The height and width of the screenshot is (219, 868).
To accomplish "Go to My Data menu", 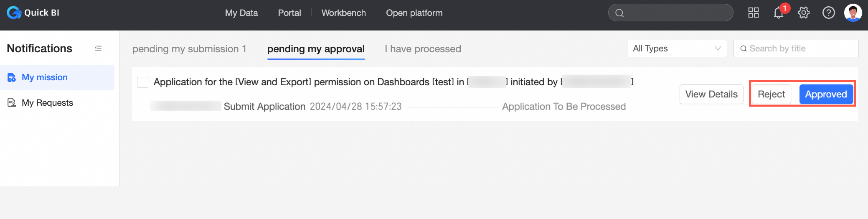I will tap(241, 13).
